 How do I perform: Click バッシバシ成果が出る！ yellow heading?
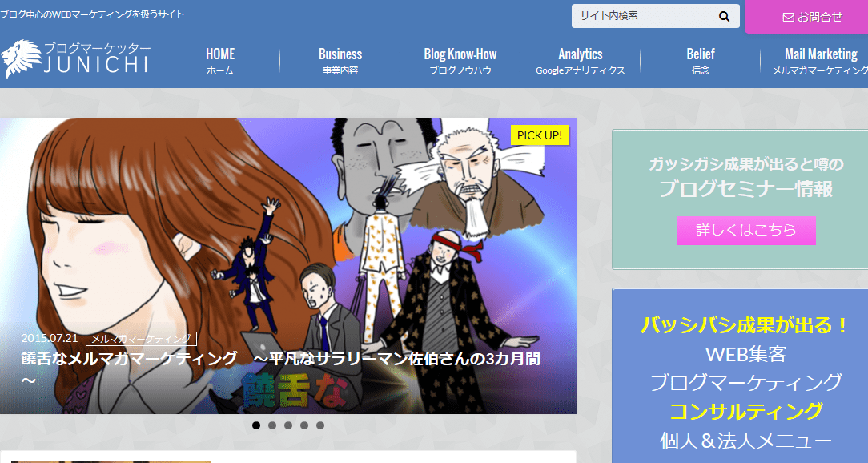click(745, 324)
